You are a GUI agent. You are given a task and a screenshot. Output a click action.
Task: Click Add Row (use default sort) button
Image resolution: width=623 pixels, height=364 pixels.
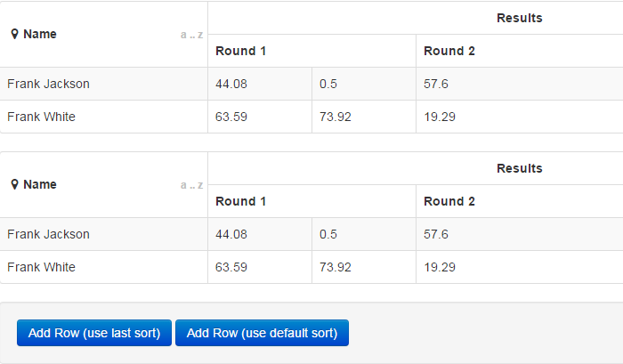(x=262, y=333)
